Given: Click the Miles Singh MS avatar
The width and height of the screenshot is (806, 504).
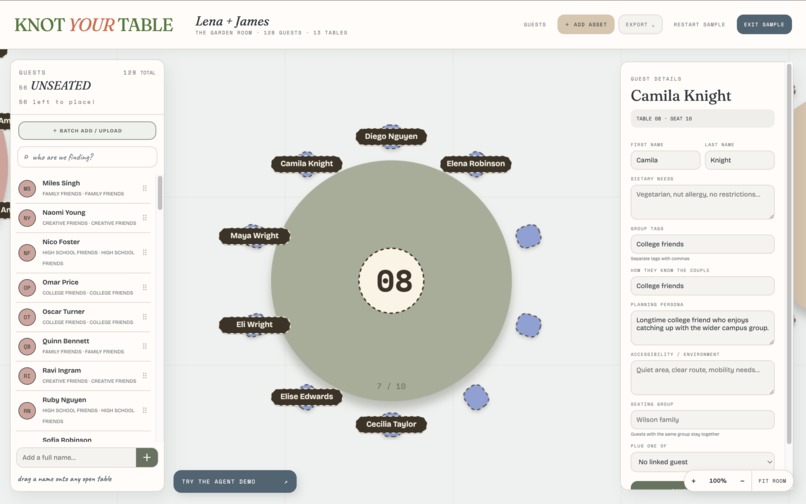Looking at the screenshot, I should click(x=27, y=189).
